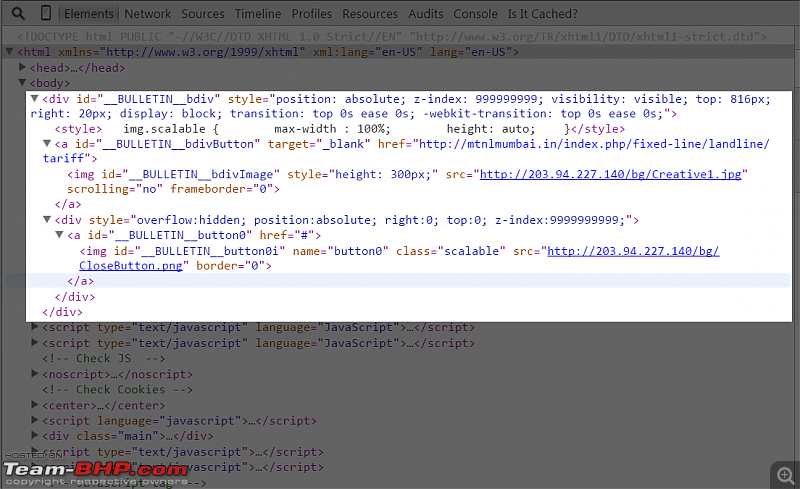Open the Sources tab
Image resolution: width=800 pixels, height=489 pixels.
pos(203,14)
